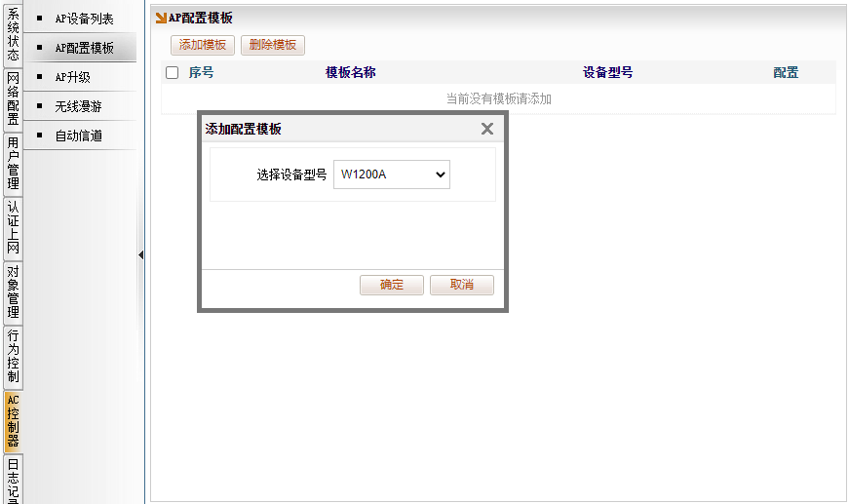
Task: Open 自动信道 in the side menu
Action: 78,136
